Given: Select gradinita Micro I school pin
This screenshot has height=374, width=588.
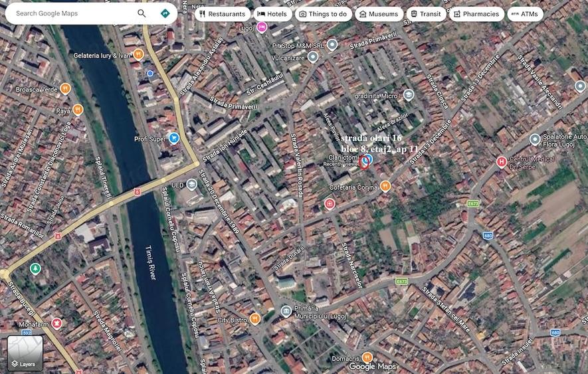Looking at the screenshot, I should 409,95.
